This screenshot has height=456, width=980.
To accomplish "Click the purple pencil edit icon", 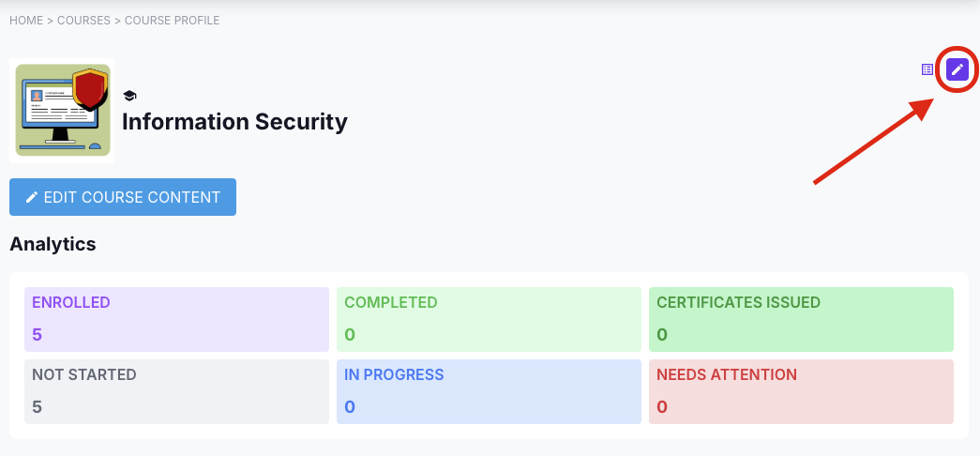I will (957, 69).
